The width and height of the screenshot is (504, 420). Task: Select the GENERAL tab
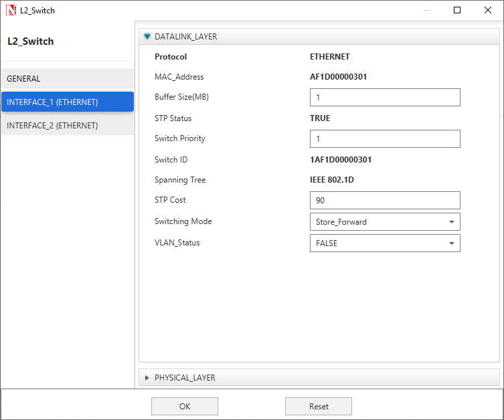pyautogui.click(x=67, y=79)
